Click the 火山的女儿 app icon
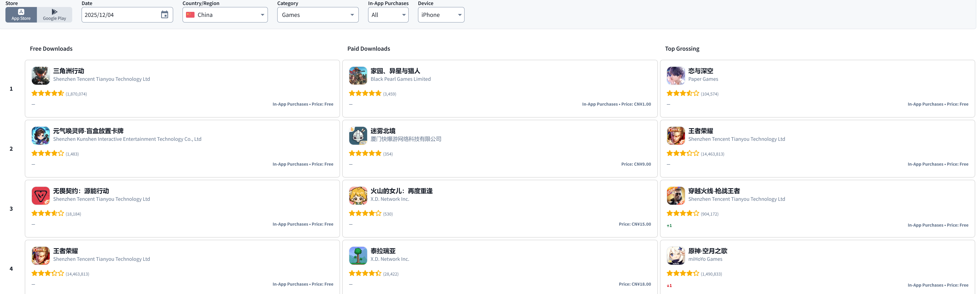 (x=358, y=196)
